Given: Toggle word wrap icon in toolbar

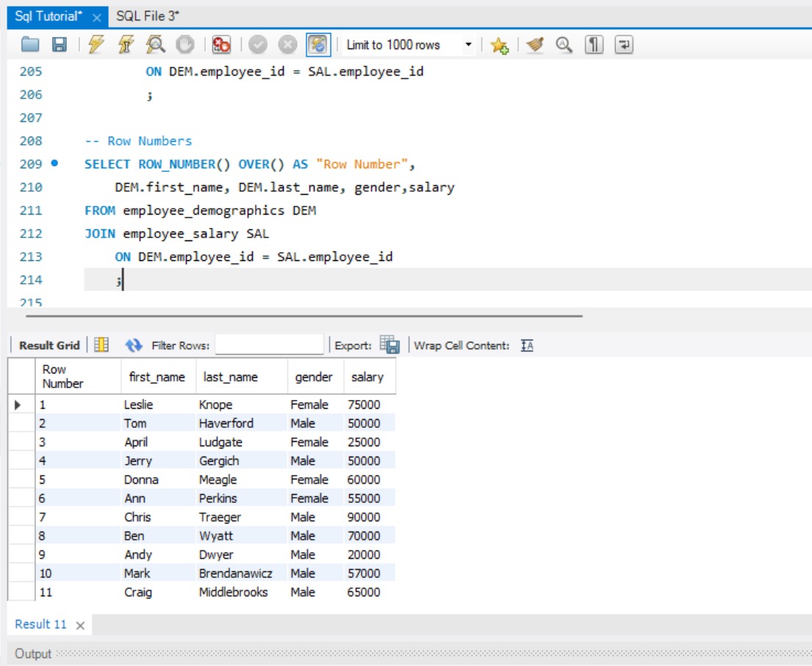Looking at the screenshot, I should [624, 45].
